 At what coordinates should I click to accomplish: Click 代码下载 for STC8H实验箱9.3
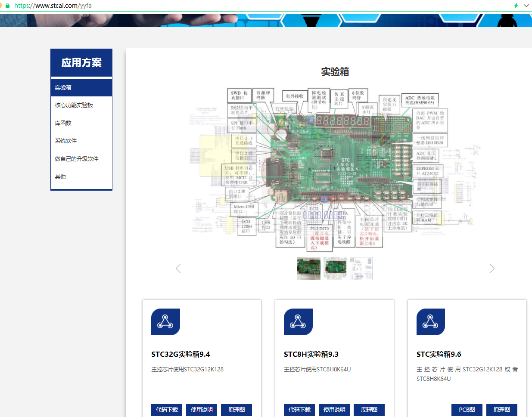[299, 410]
